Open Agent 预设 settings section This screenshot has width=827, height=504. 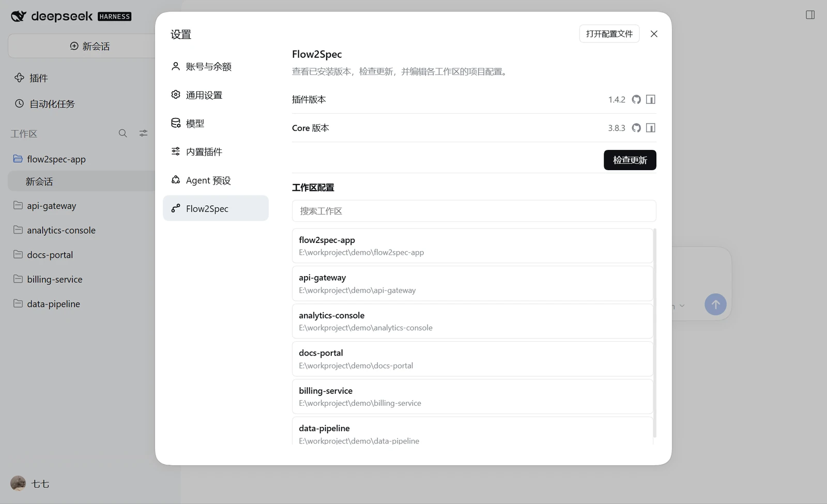pos(216,180)
